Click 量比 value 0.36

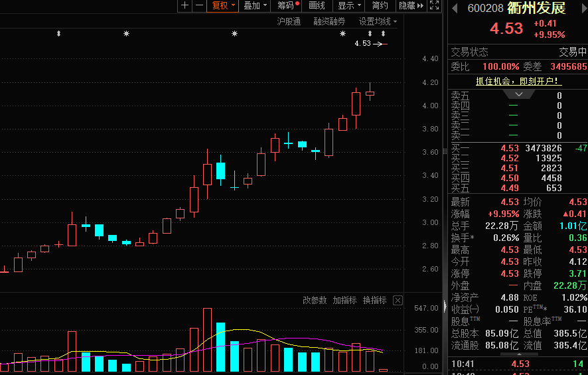[578, 238]
